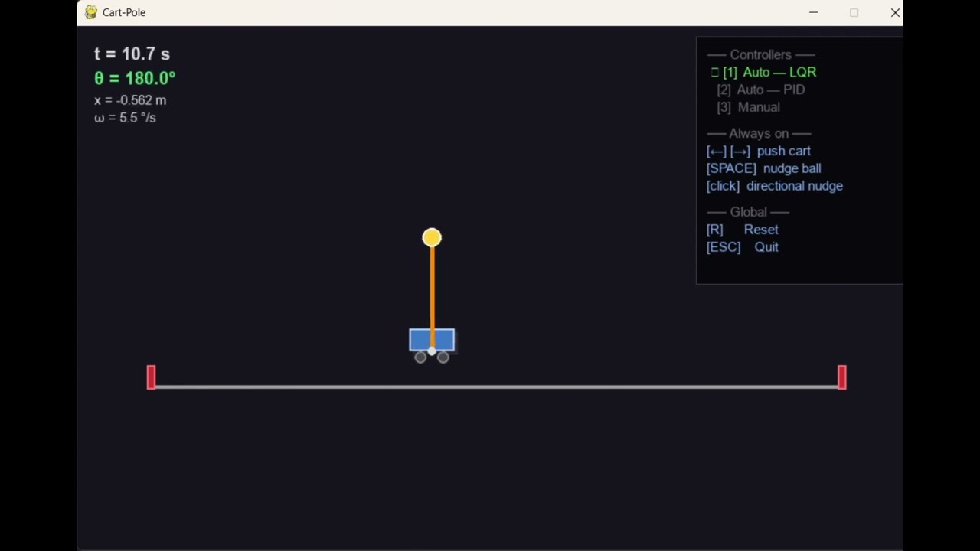
Task: Nudge the yellow ball on the pole
Action: [x=432, y=238]
